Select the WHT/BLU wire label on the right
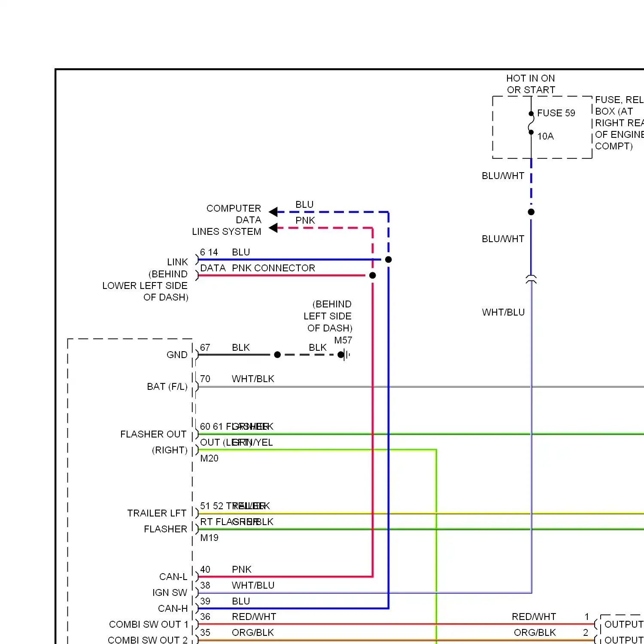The height and width of the screenshot is (644, 644). tap(504, 312)
